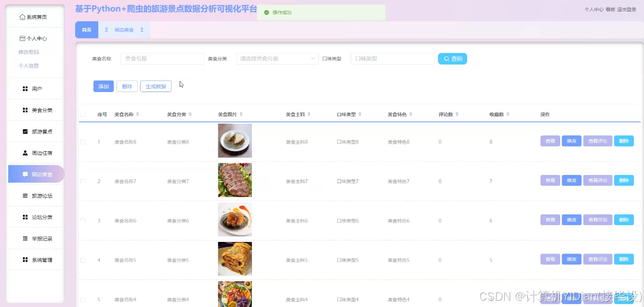
Task: Sort table by 美食名称 column arrows
Action: [138, 114]
